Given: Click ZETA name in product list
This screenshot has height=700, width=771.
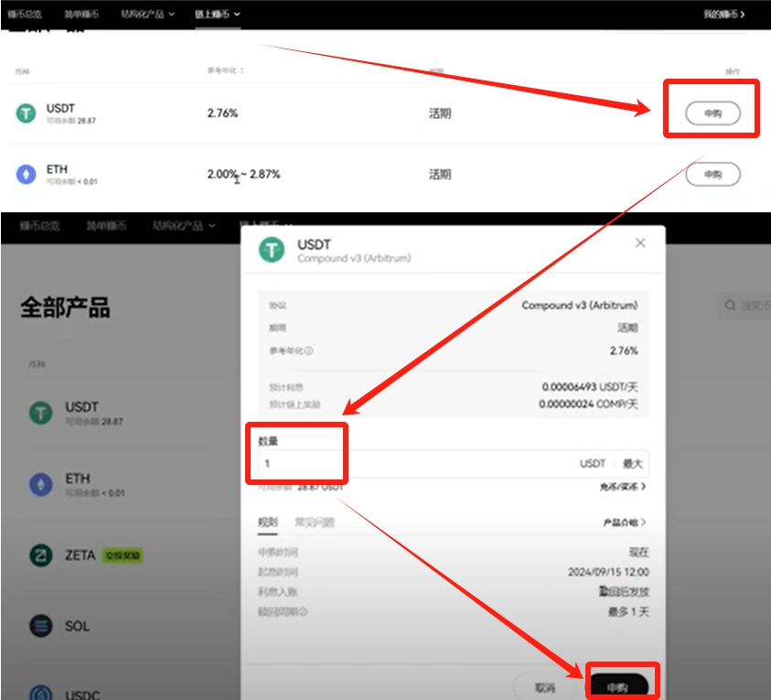Looking at the screenshot, I should 80,555.
